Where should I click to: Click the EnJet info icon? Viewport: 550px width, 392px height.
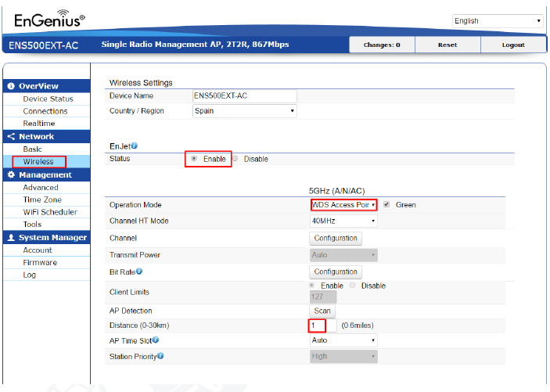[134, 146]
